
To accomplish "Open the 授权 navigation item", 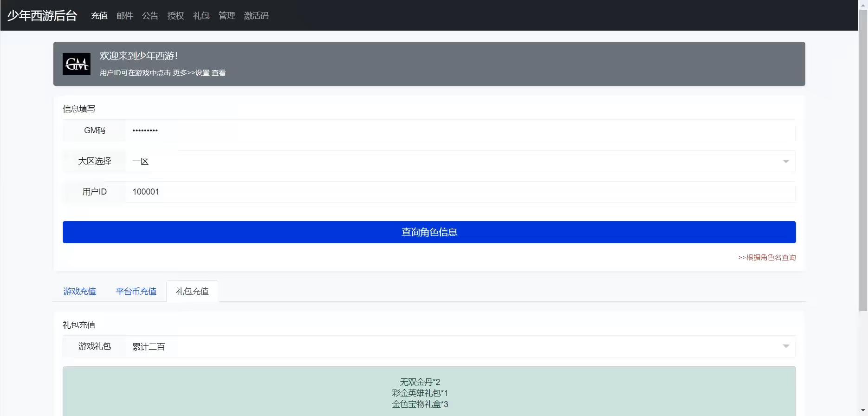I will 176,16.
